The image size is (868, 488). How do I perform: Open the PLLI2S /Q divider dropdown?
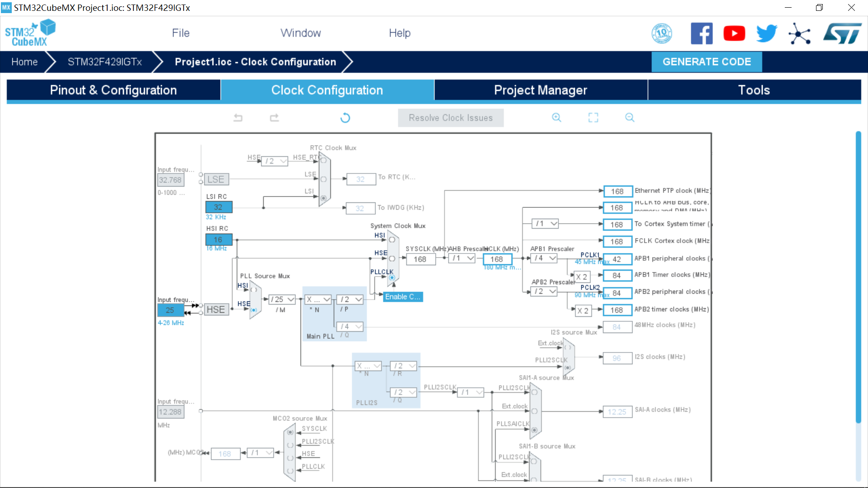(404, 392)
